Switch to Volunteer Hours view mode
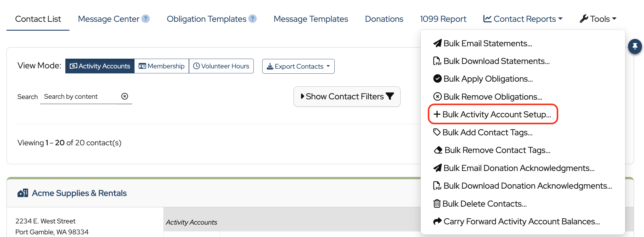 click(221, 66)
